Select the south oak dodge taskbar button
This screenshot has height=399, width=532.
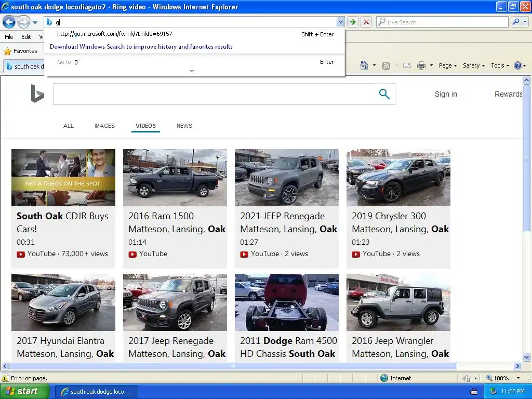(96, 392)
